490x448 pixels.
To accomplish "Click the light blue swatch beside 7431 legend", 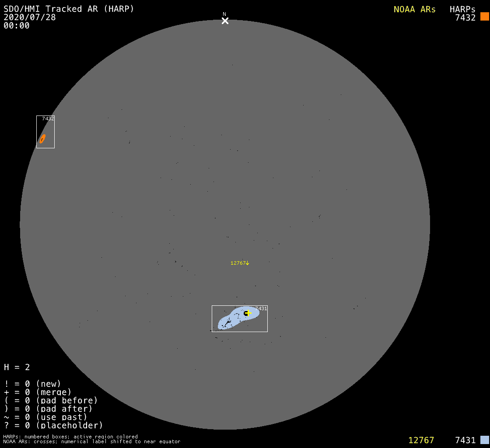I will (484, 440).
